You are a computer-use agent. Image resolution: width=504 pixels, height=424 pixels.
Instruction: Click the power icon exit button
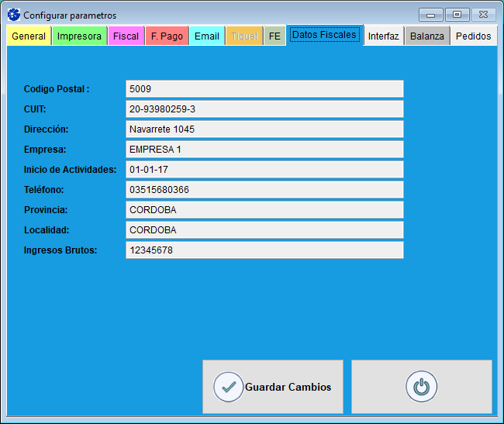tap(421, 387)
